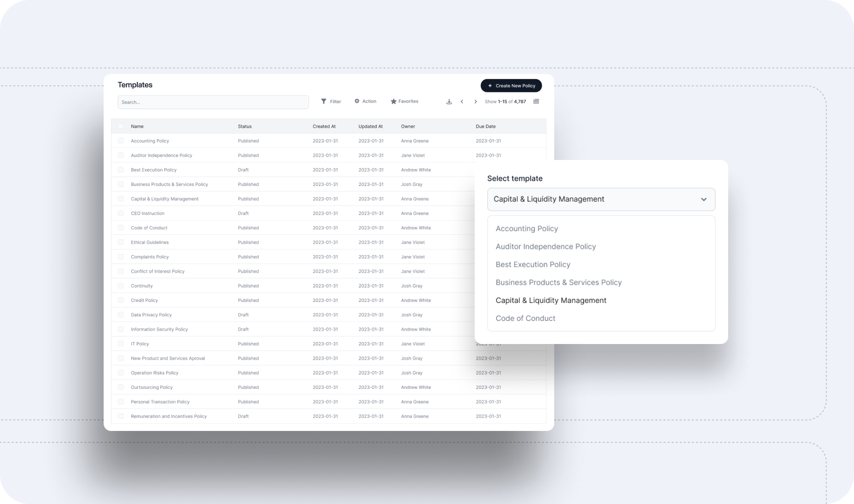Open the Select template dropdown

coord(601,199)
